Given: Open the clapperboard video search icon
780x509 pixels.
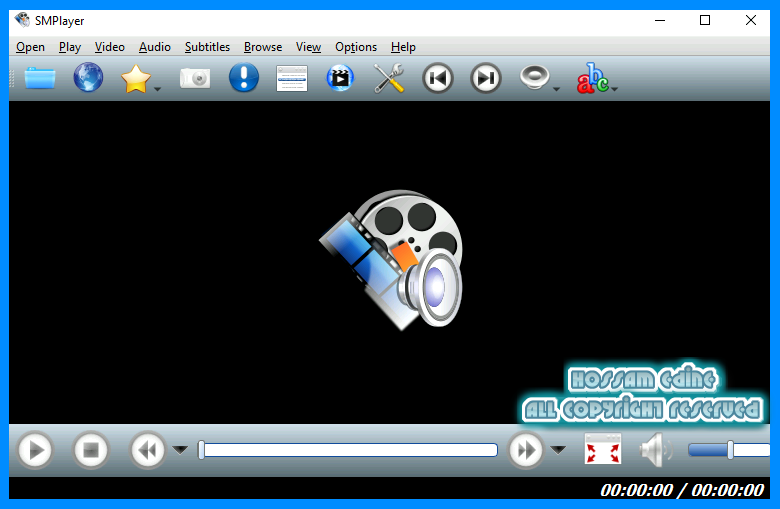Looking at the screenshot, I should 340,78.
